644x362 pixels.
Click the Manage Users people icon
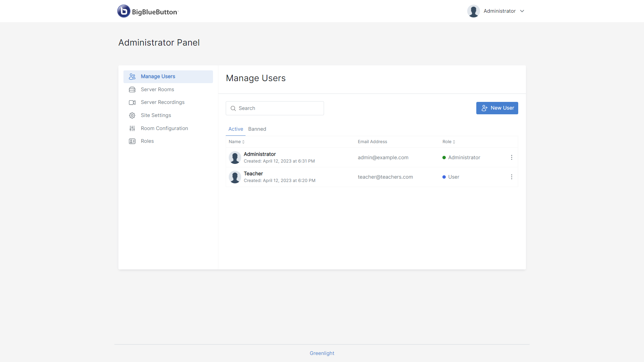132,76
